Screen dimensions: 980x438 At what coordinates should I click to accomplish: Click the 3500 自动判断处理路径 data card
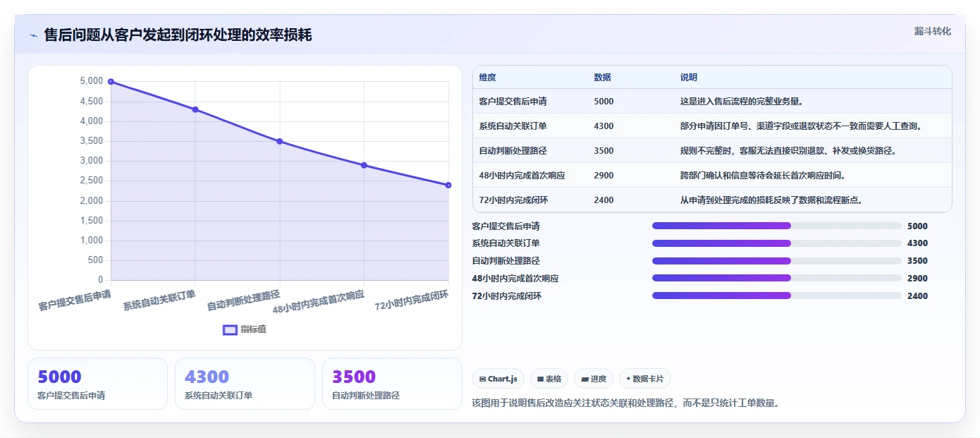tap(392, 384)
